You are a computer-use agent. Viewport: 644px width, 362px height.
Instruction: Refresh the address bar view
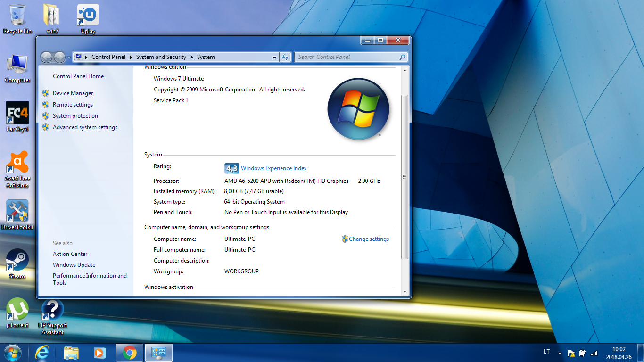285,57
